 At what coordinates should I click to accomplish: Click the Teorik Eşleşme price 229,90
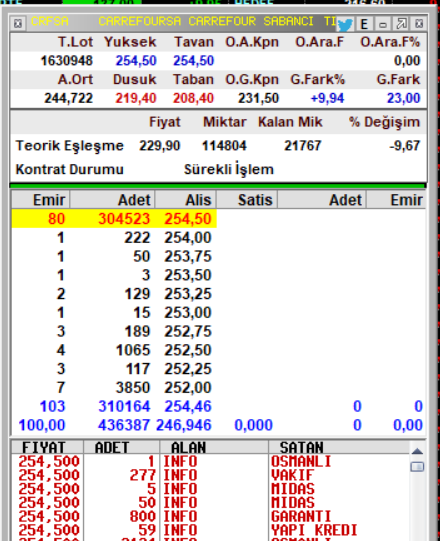click(x=159, y=146)
